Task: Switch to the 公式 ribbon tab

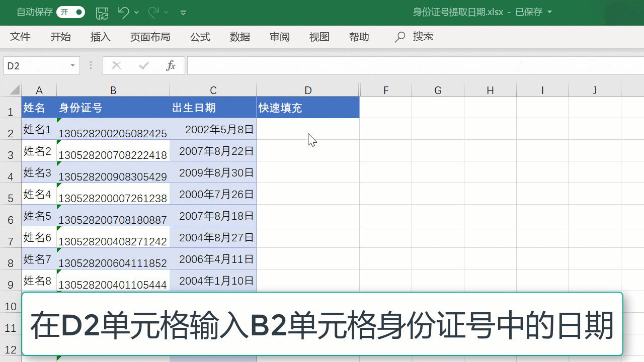Action: click(200, 37)
